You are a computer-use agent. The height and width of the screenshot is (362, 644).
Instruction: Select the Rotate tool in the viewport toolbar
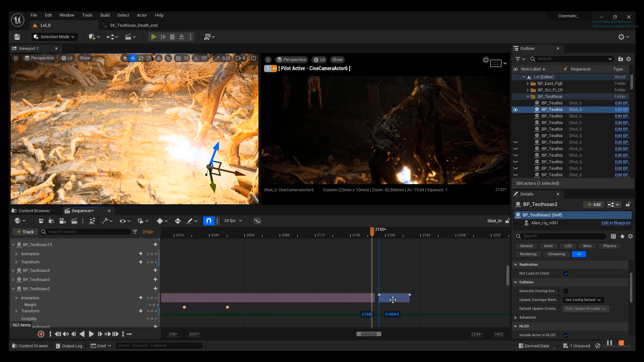click(x=141, y=58)
